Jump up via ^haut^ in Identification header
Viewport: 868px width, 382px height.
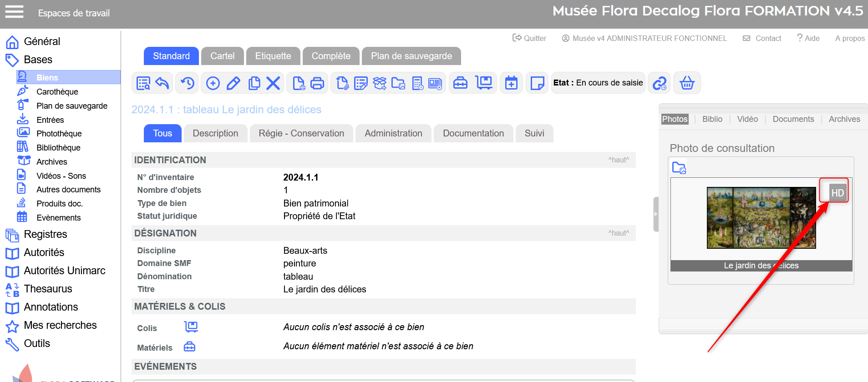(x=618, y=160)
